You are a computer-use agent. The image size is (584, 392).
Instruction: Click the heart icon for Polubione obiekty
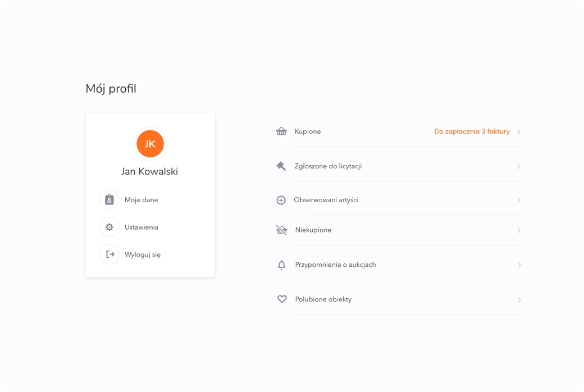(282, 299)
